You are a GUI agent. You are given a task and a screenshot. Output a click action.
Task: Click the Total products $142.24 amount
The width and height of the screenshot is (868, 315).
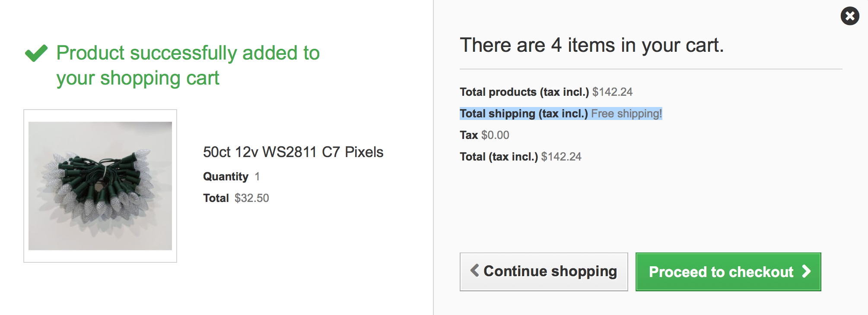click(x=612, y=92)
